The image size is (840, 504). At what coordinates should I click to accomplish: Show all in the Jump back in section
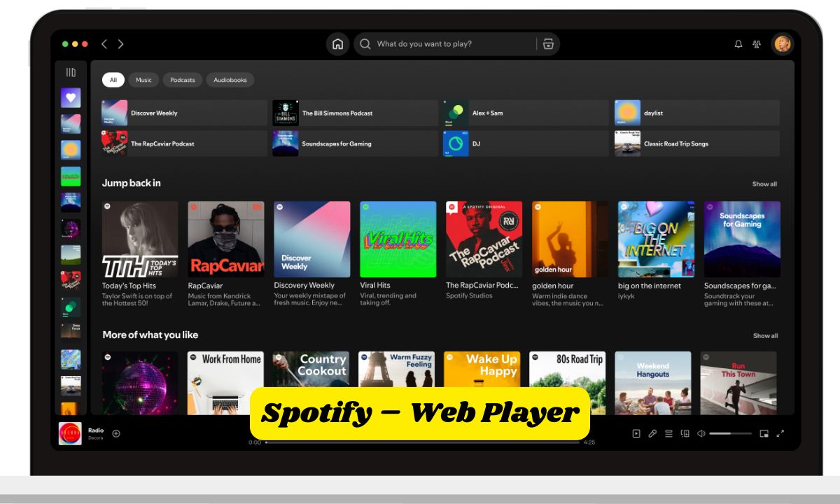764,184
